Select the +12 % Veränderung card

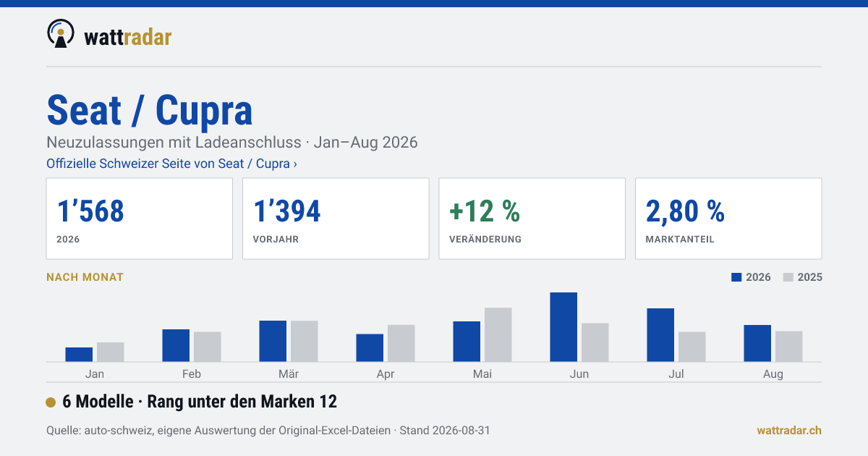point(532,219)
